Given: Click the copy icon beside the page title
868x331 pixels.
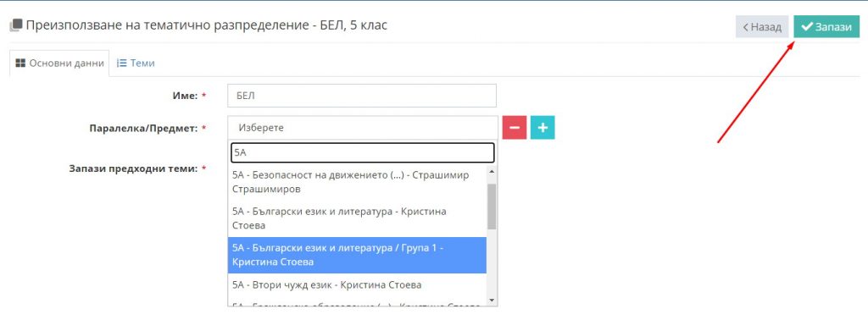Looking at the screenshot, I should coord(16,25).
